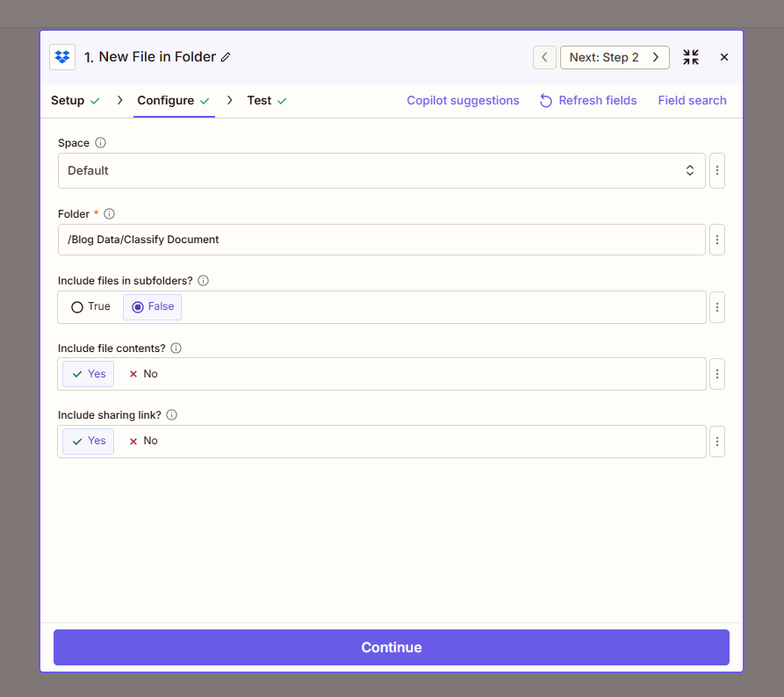Click the Space dropdown stepper arrows
This screenshot has height=697, width=784.
pos(690,169)
